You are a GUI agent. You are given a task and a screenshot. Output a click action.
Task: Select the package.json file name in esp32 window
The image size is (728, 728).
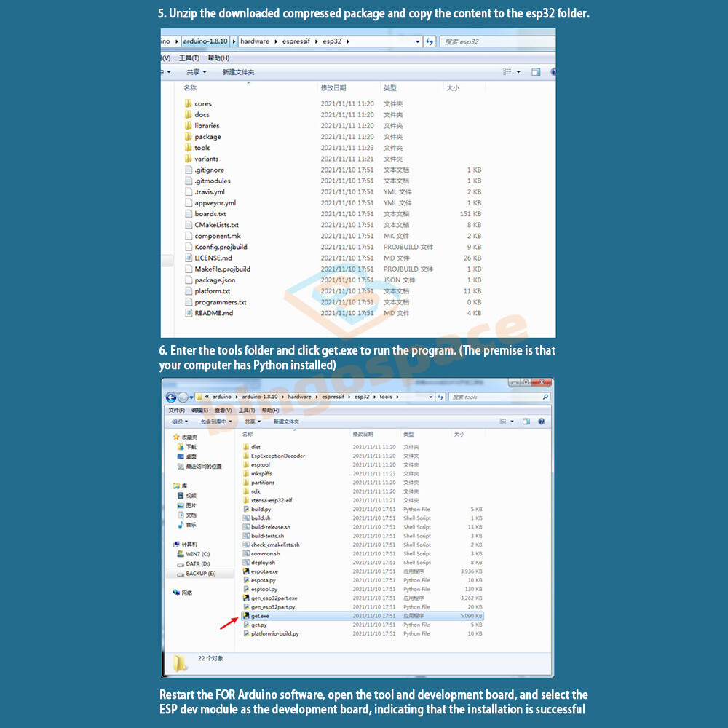point(215,280)
